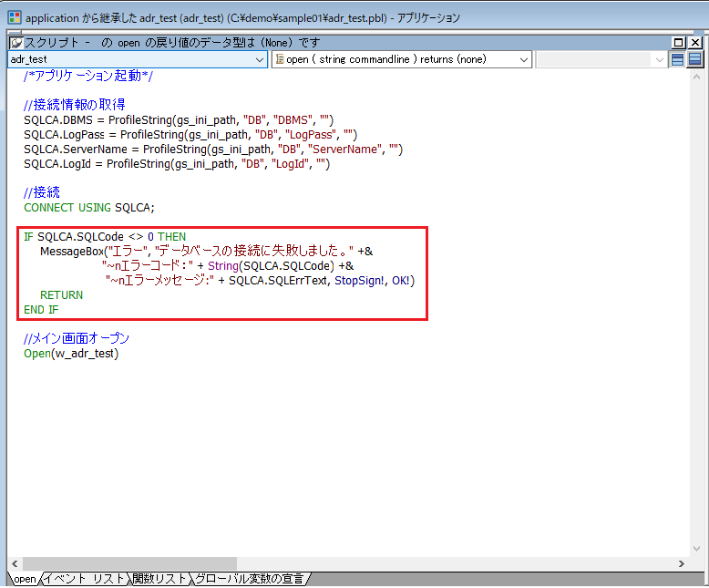
Task: Click the left blue pane layout icon
Action: (x=677, y=59)
